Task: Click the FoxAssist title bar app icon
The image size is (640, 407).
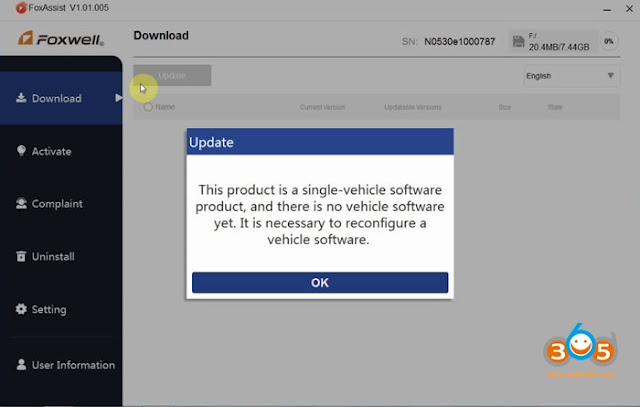Action: coord(21,8)
